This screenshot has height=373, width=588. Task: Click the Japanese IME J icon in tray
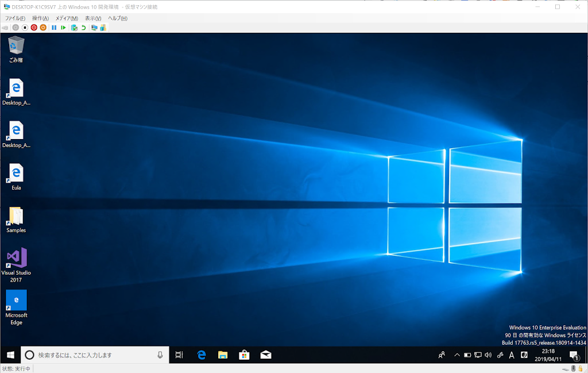524,355
